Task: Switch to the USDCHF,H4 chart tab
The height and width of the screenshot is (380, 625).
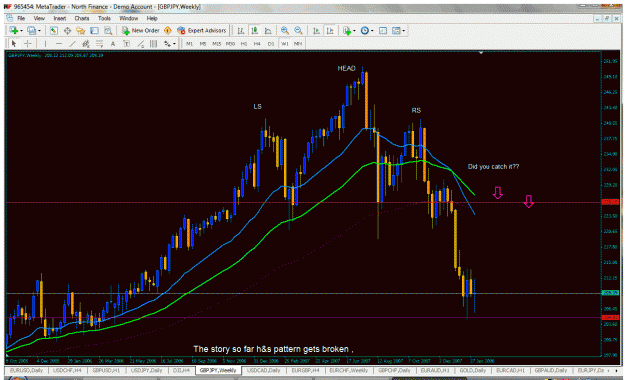Action: pos(67,370)
